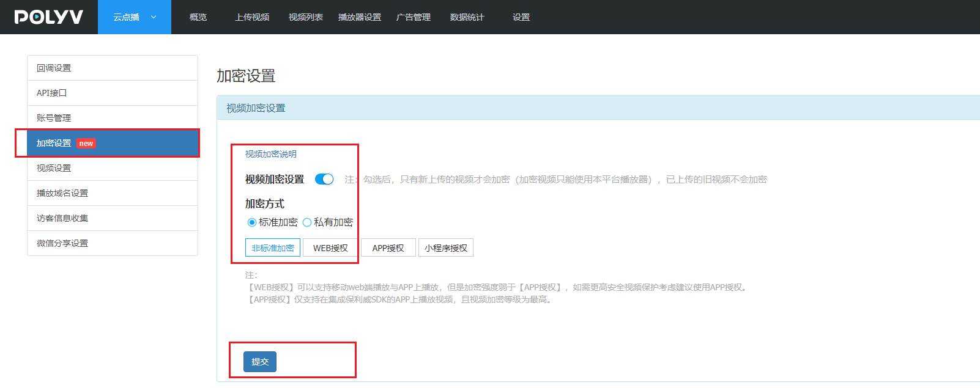
Task: Select 访客信息收集 in the sidebar
Action: click(113, 218)
